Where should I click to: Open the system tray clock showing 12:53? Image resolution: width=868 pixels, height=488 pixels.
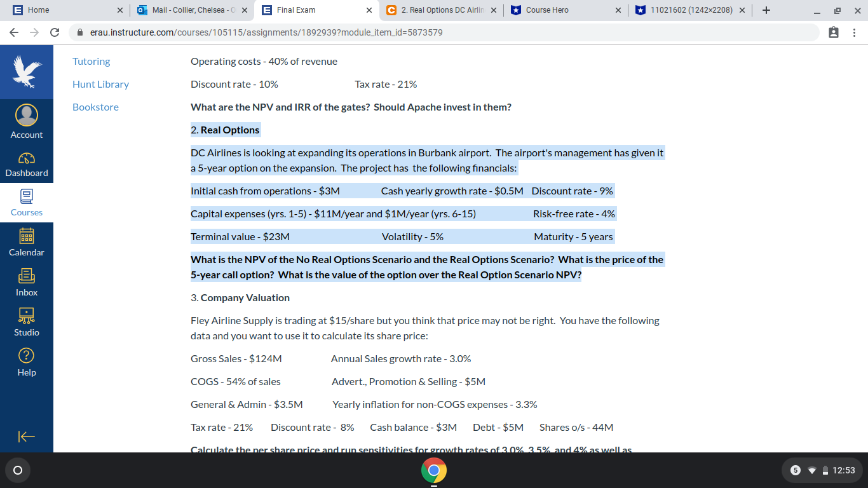(845, 470)
